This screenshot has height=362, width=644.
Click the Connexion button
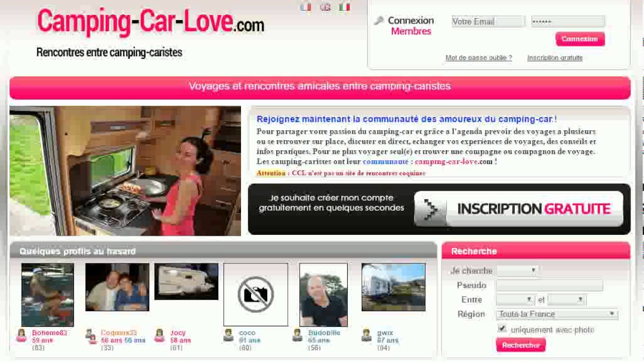[x=580, y=39]
